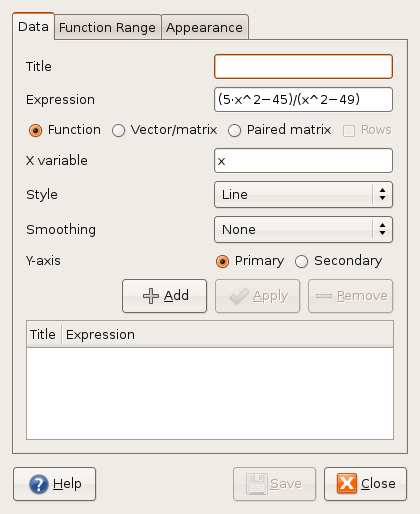
Task: Select the Function radio button
Action: [x=35, y=130]
